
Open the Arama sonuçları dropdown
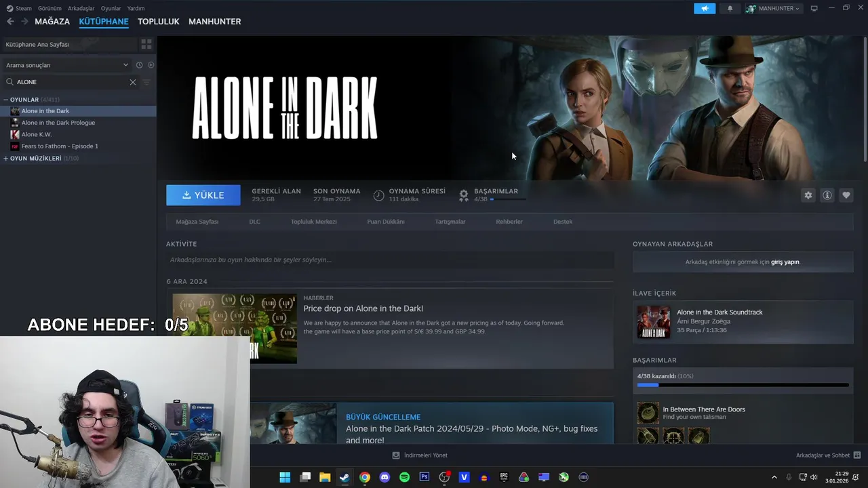point(66,65)
